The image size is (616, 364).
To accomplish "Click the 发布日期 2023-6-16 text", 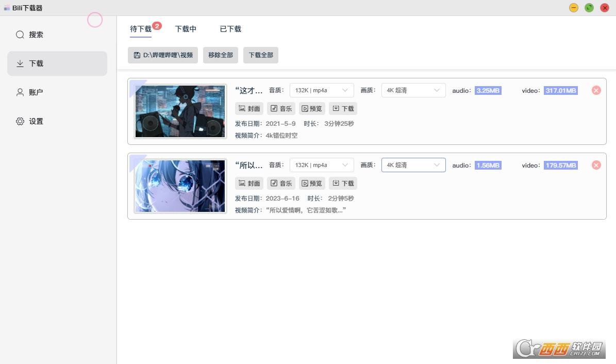I will pos(267,198).
